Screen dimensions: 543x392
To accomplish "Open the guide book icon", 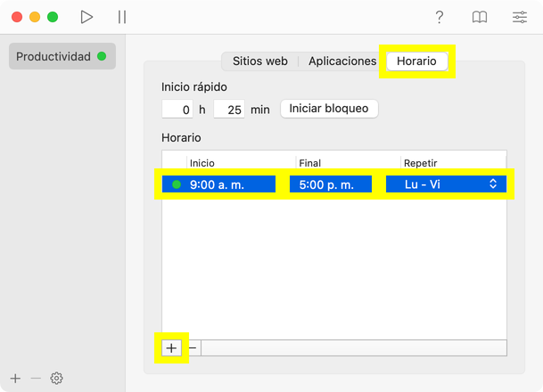I will [480, 17].
